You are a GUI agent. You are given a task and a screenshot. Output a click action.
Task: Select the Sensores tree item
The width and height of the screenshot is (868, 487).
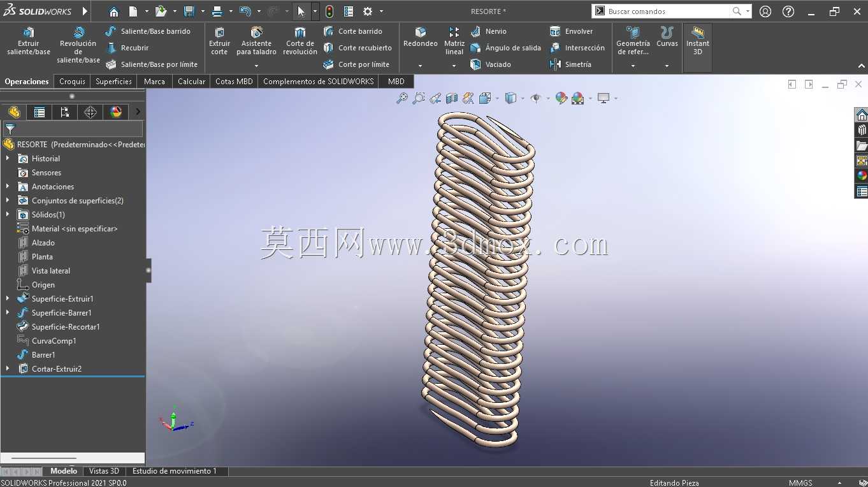[x=47, y=173]
